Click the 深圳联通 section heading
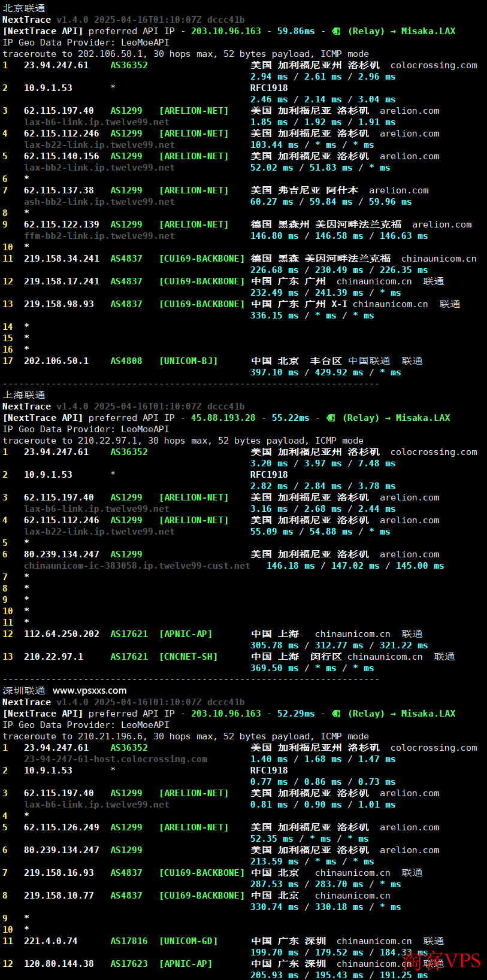 click(x=24, y=691)
